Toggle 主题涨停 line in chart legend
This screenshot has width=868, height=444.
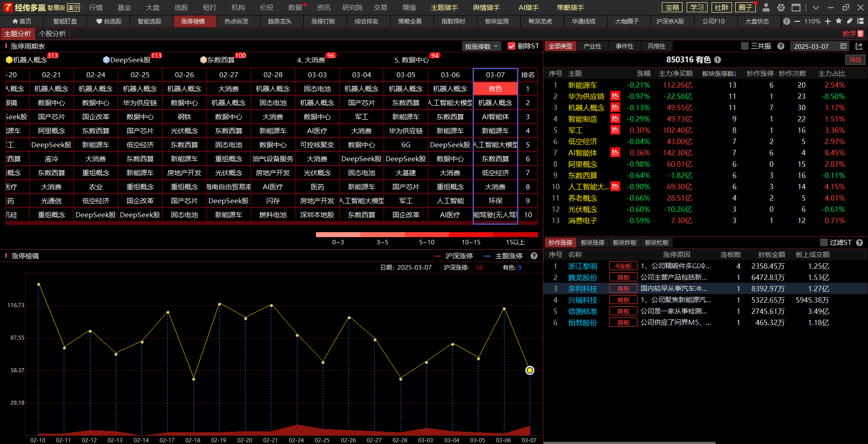(x=503, y=256)
